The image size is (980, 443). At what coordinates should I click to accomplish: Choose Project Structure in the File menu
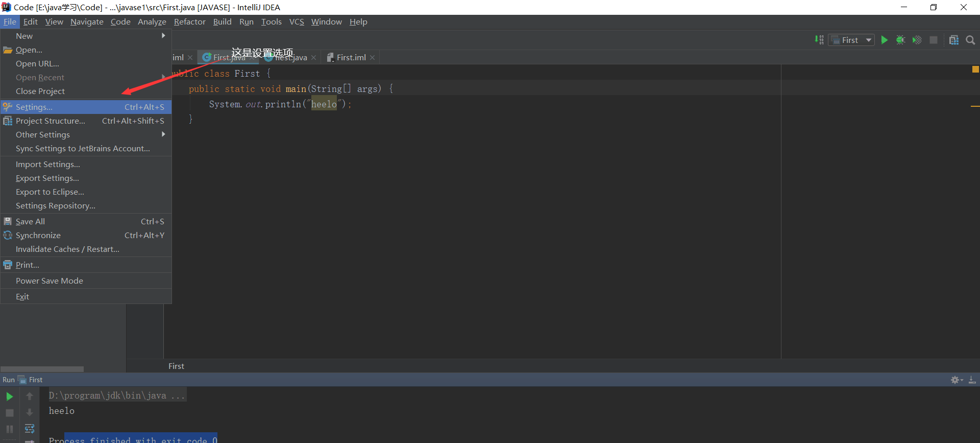[86, 121]
